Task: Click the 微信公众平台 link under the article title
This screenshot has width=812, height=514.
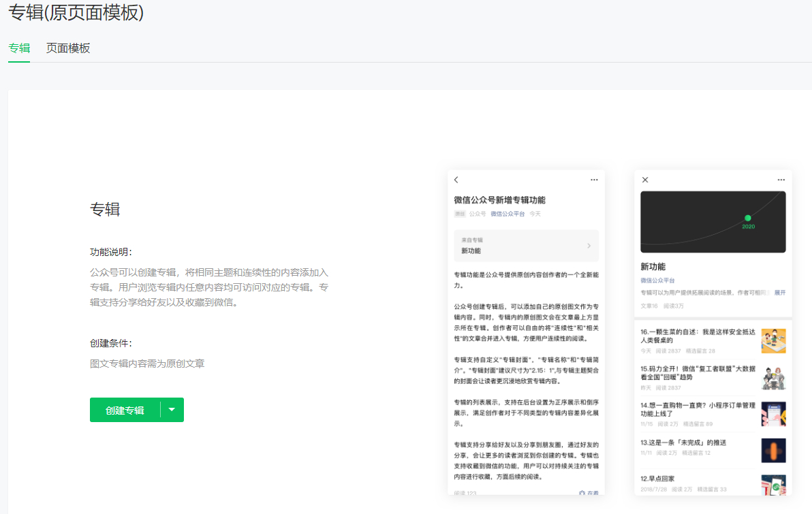Action: pos(507,214)
